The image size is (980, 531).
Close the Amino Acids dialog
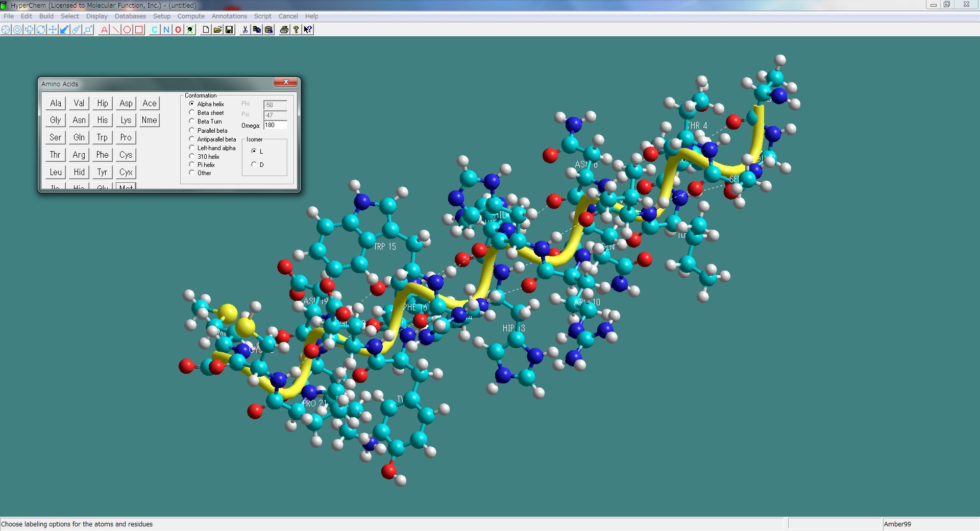(x=286, y=82)
